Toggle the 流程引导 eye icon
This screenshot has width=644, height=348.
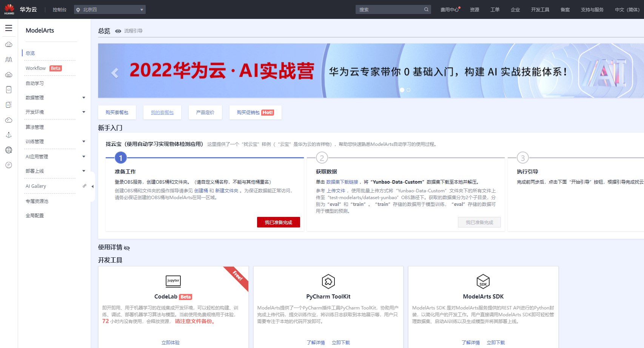(x=118, y=31)
